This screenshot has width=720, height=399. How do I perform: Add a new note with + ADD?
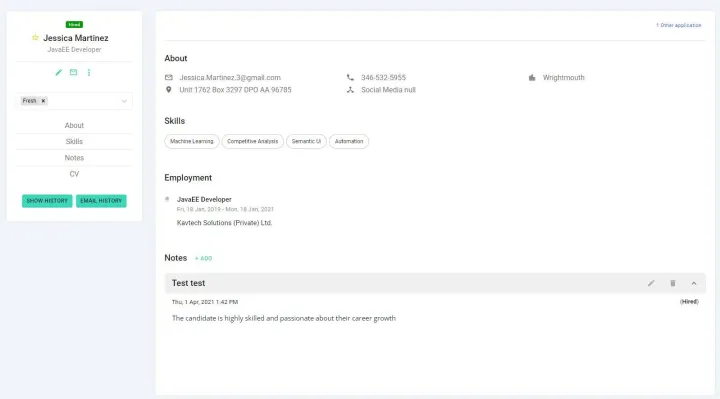[x=203, y=259]
